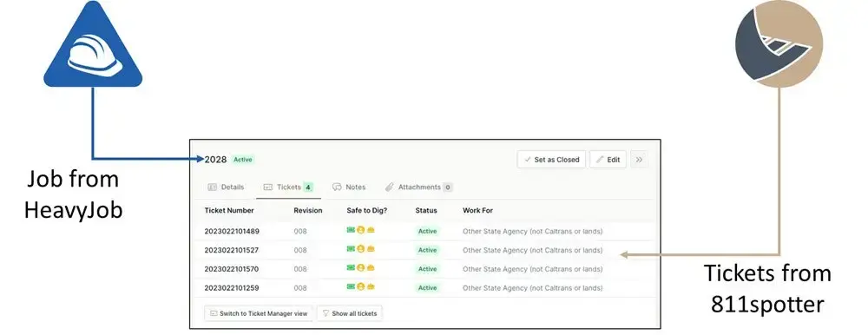Click the Ticket Number column header
The height and width of the screenshot is (335, 868).
(x=229, y=210)
